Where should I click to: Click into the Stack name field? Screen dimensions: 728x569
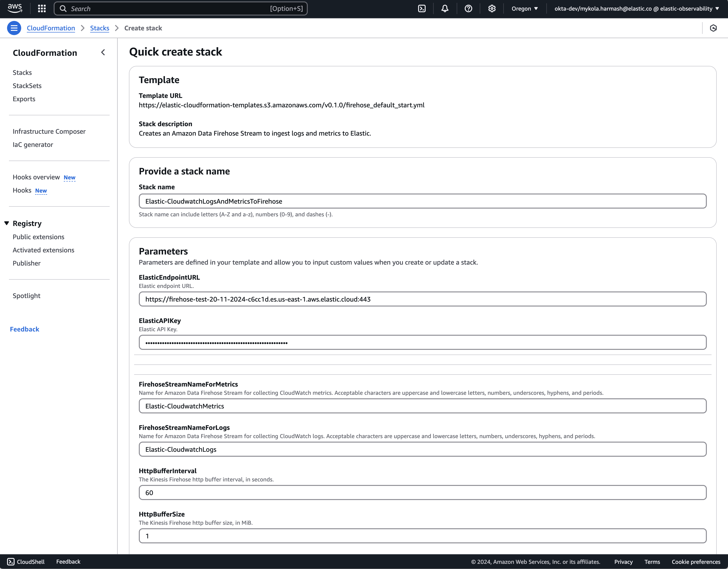pyautogui.click(x=422, y=201)
